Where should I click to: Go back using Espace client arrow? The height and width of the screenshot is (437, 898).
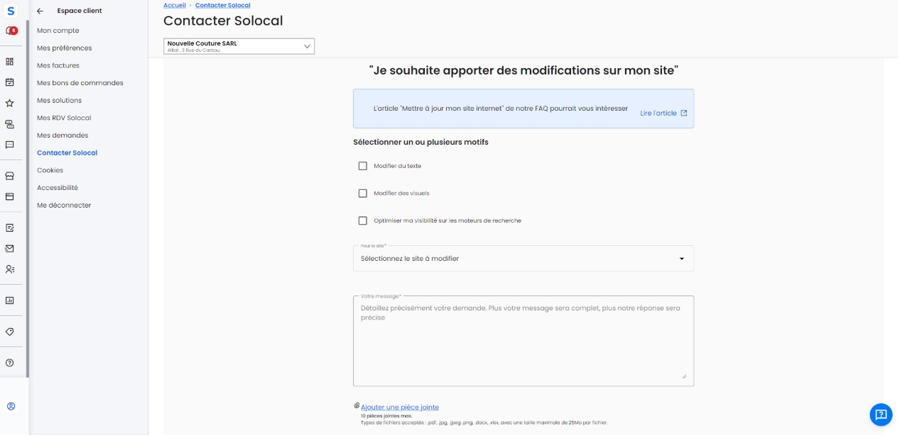pos(40,11)
